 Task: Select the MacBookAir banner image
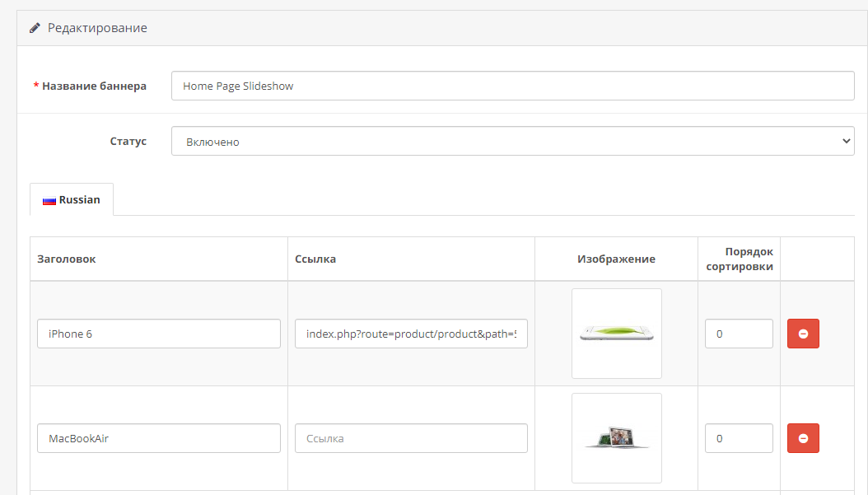[616, 438]
